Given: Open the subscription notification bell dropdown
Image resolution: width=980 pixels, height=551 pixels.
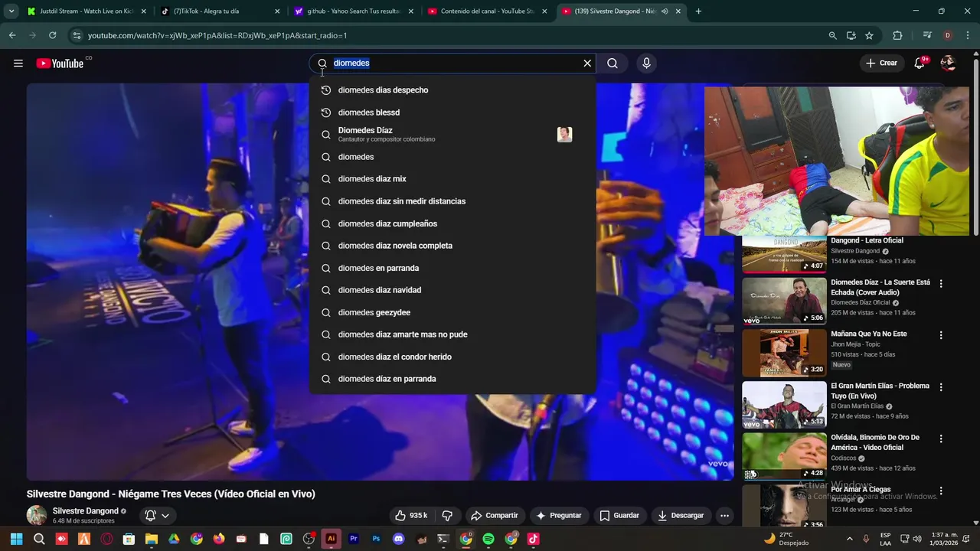Looking at the screenshot, I should [x=157, y=516].
